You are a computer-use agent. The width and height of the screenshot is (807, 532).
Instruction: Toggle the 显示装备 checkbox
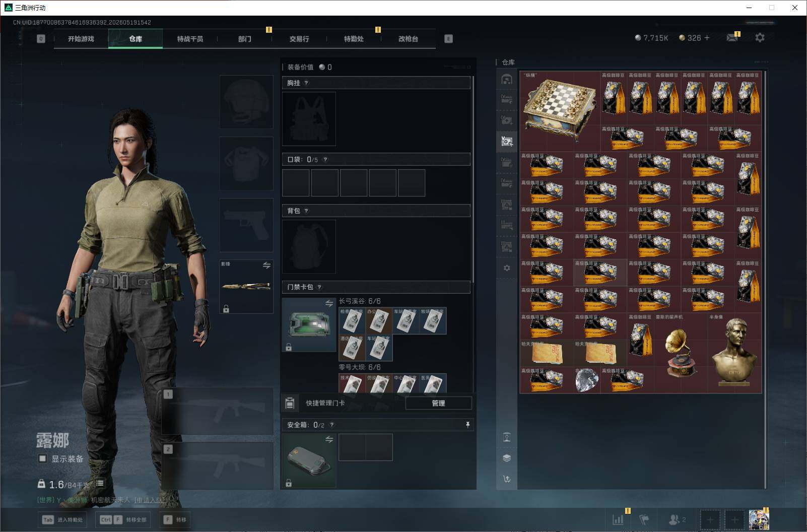click(43, 458)
